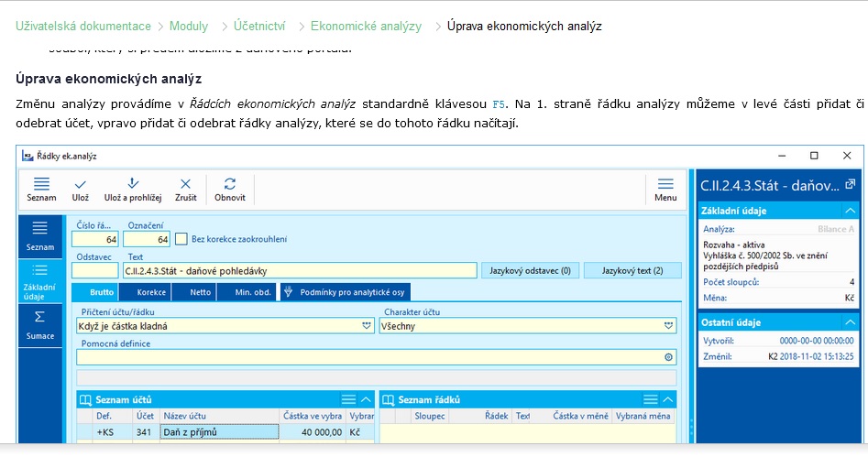Image resolution: width=868 pixels, height=457 pixels.
Task: Click the Jazykový odstavec (0) button
Action: [530, 270]
